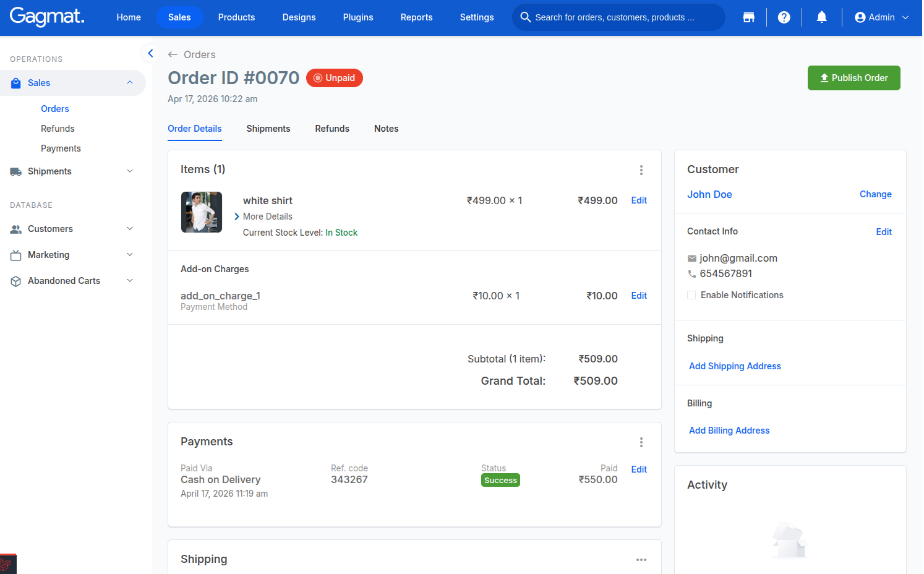Screen dimensions: 924x574
Task: Expand the Customers sidebar group chevron
Action: (x=130, y=229)
